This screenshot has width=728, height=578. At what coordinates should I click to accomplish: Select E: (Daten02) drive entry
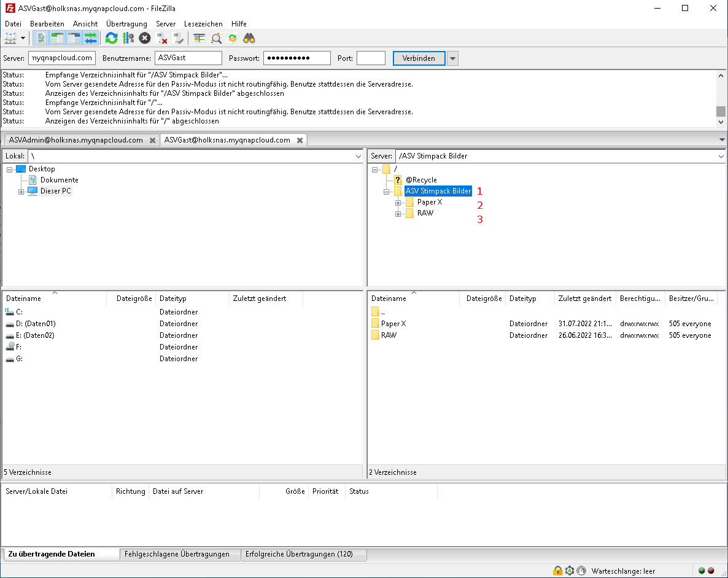pos(35,335)
